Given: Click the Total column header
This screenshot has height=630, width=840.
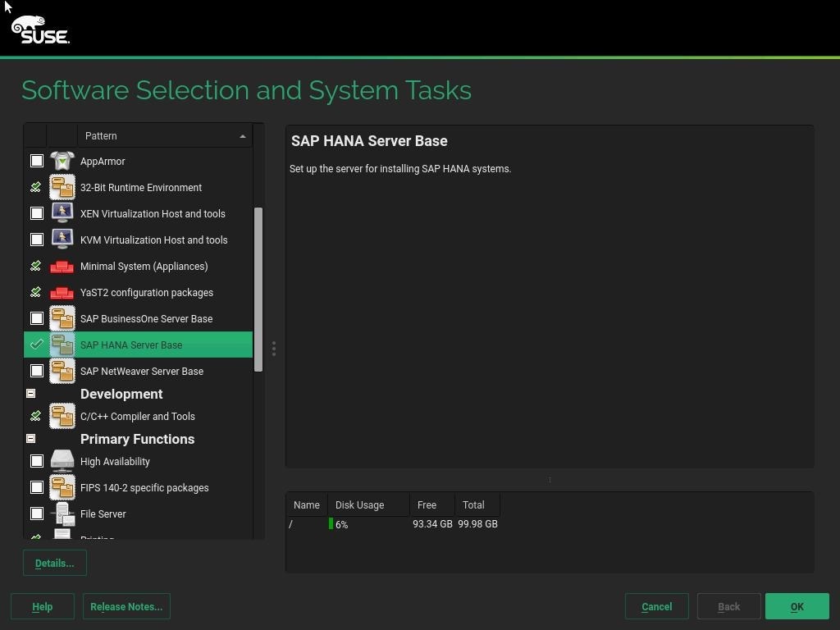Looking at the screenshot, I should 477,504.
